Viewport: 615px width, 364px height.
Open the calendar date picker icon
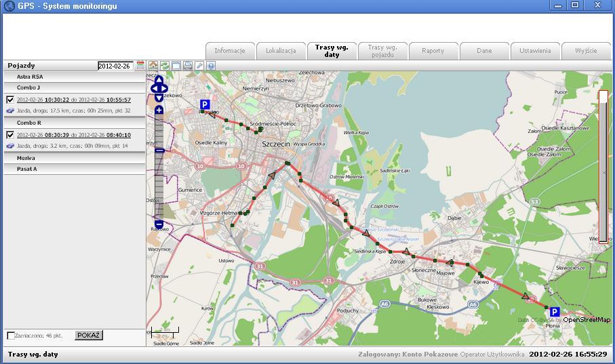click(x=140, y=65)
